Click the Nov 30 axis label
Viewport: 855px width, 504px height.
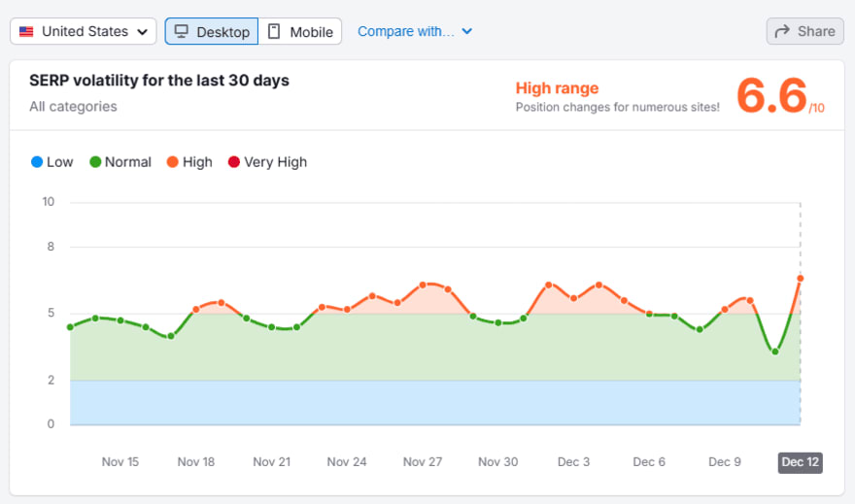point(497,462)
